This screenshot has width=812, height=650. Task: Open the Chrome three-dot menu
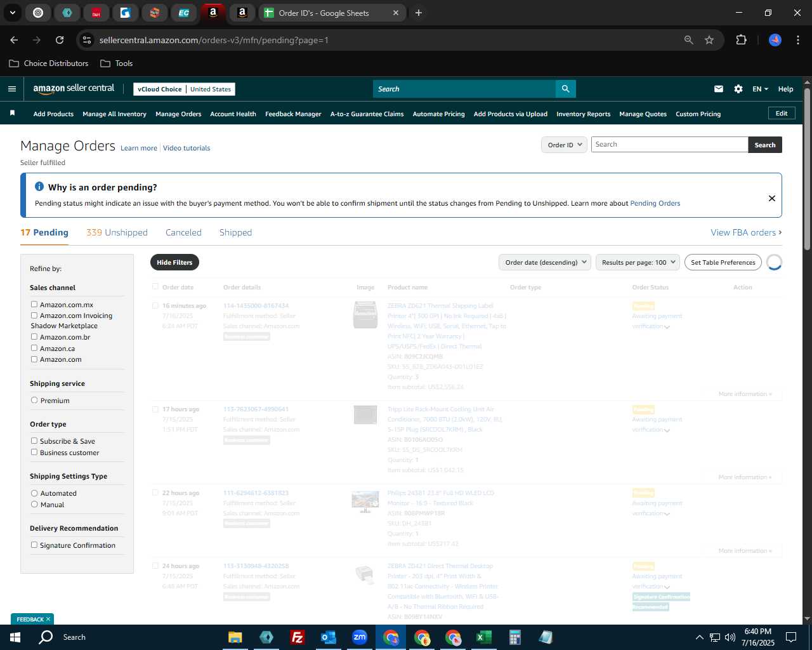[x=797, y=40]
